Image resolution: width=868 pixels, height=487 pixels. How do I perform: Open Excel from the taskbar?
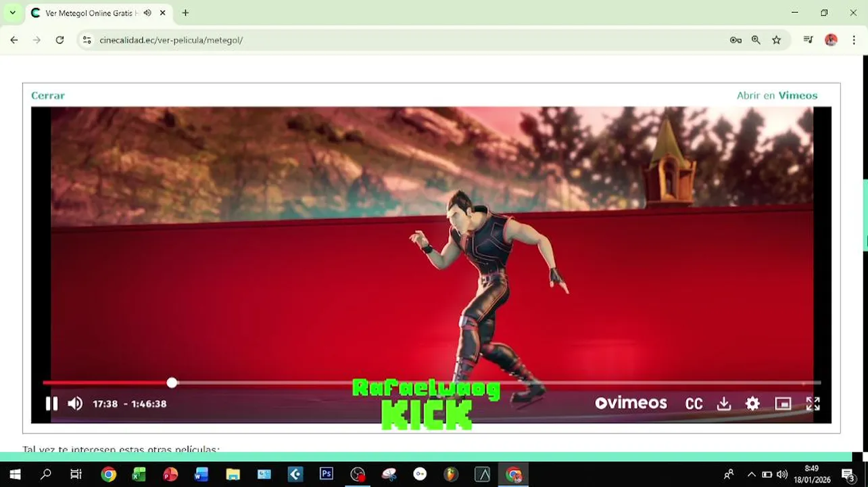tap(139, 475)
